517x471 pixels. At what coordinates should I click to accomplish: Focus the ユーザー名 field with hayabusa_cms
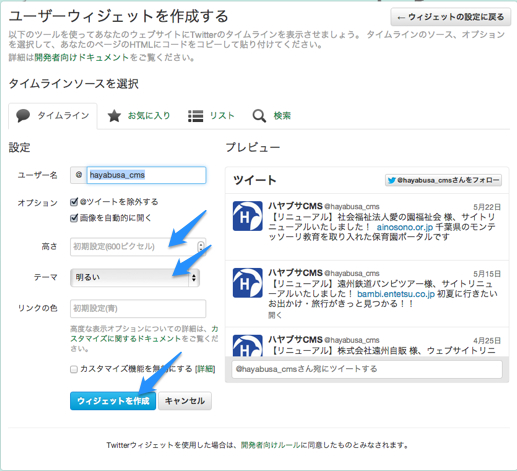coord(146,175)
